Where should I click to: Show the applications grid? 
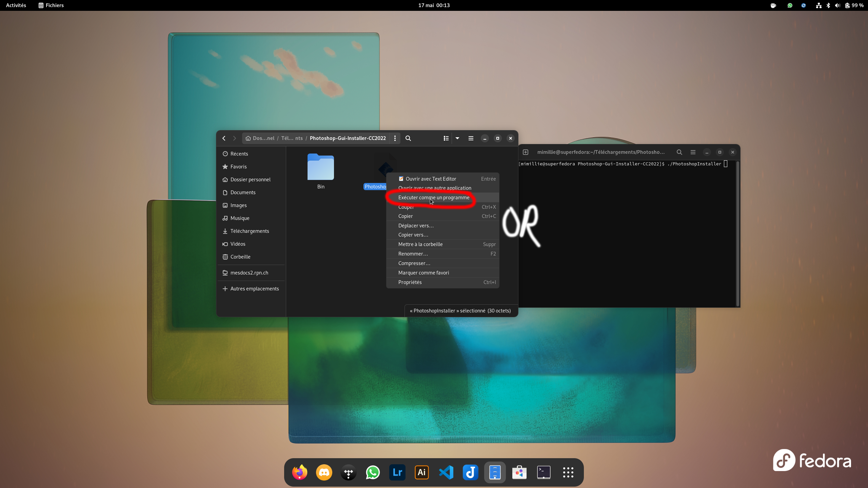pos(568,472)
